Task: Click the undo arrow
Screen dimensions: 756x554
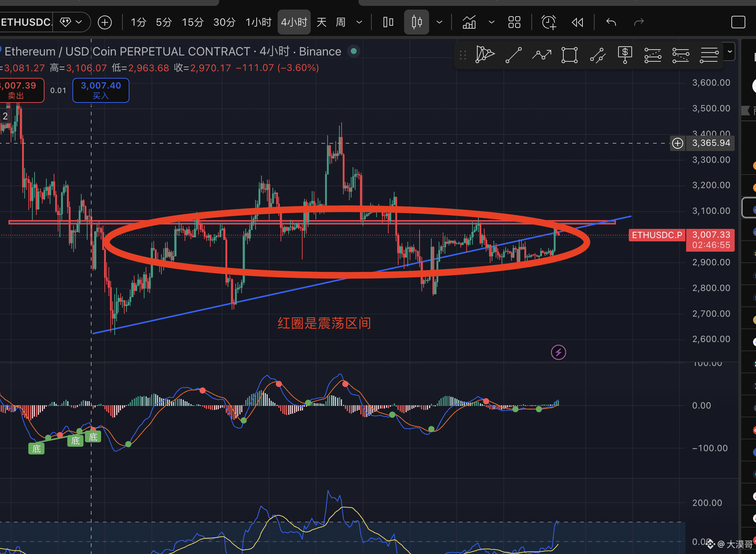Action: 611,22
